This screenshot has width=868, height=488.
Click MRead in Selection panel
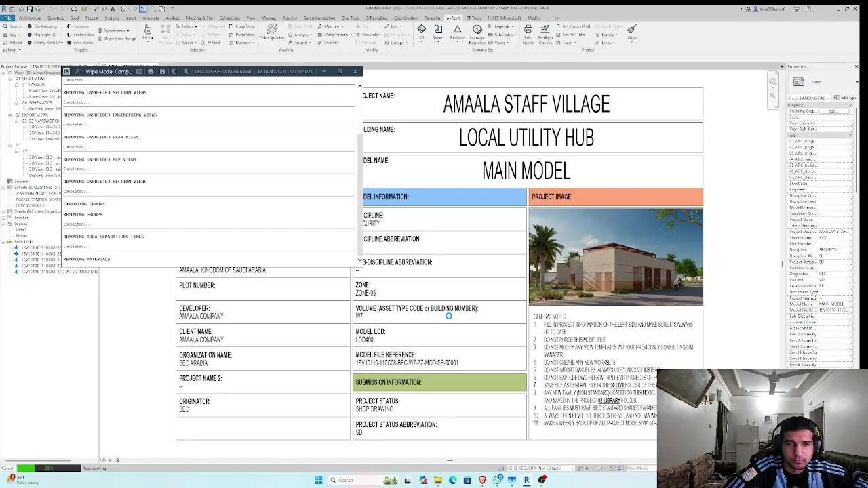[x=211, y=43]
